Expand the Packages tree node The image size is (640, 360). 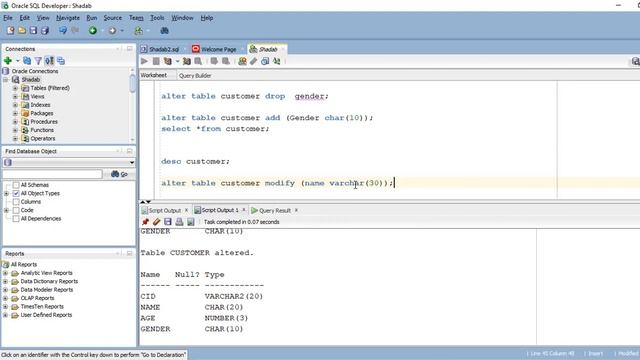pyautogui.click(x=15, y=113)
